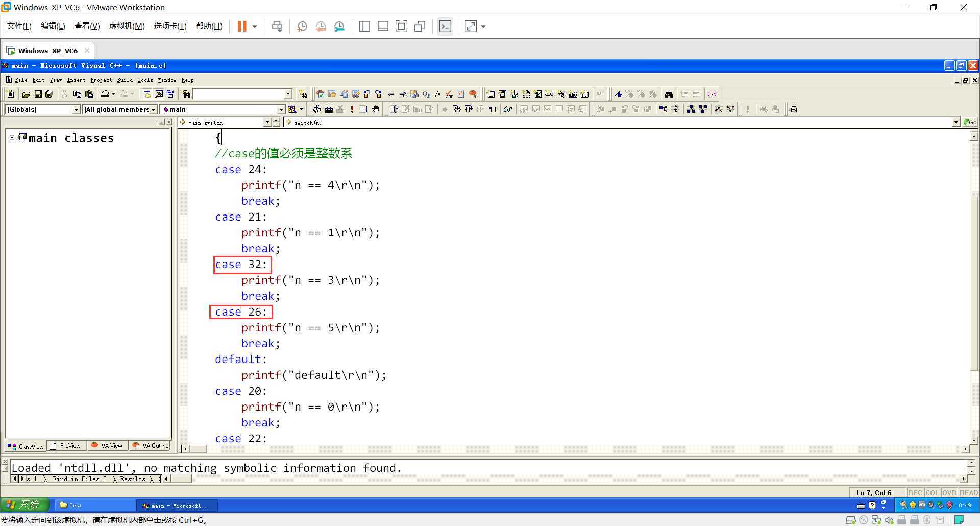The height and width of the screenshot is (526, 980).
Task: Click the VMware stretch guest icon
Action: coord(471,27)
